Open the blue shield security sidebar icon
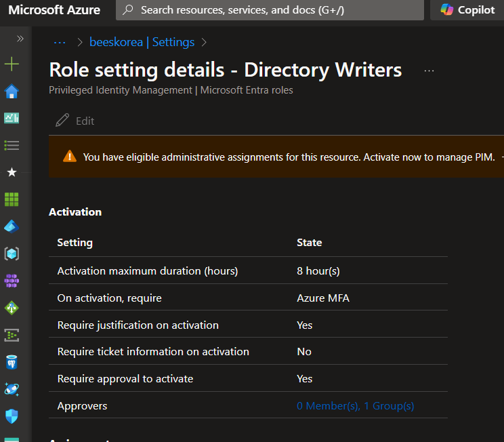The image size is (504, 442). [x=12, y=416]
